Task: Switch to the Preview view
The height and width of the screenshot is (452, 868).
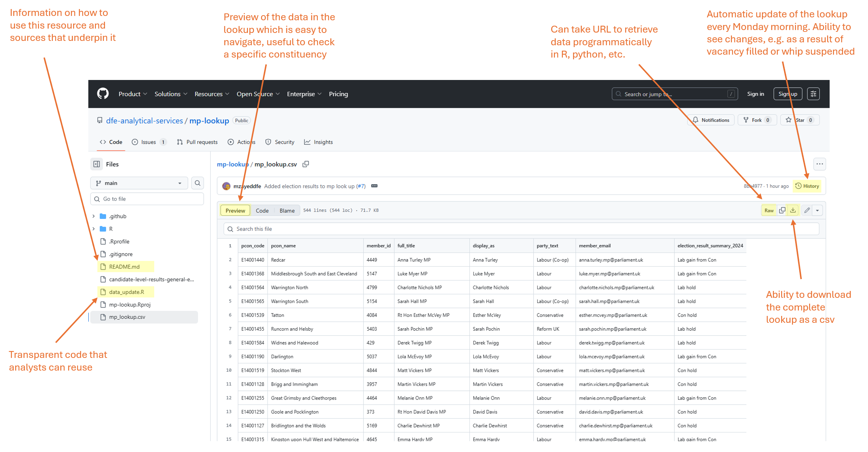Action: (235, 211)
